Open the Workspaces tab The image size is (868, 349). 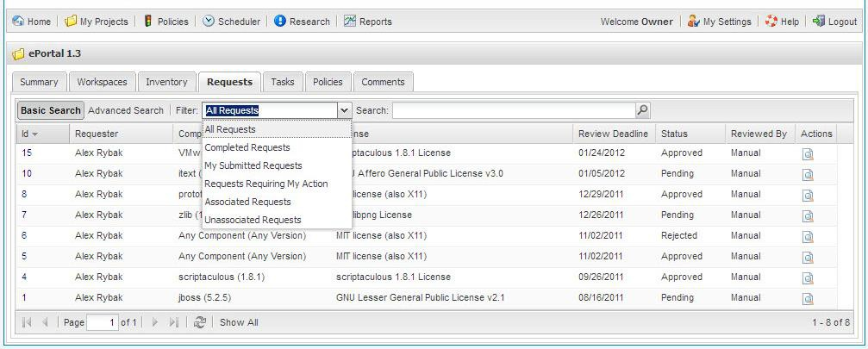tap(102, 82)
